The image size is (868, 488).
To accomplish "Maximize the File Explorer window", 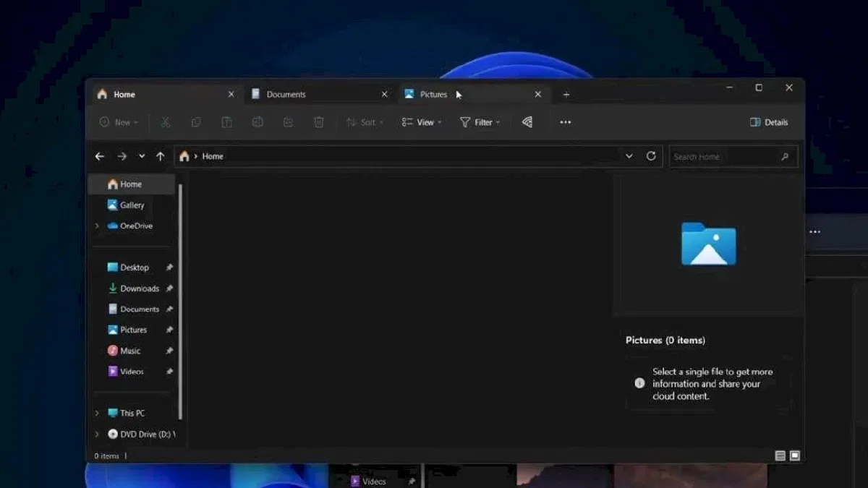I will click(x=759, y=87).
